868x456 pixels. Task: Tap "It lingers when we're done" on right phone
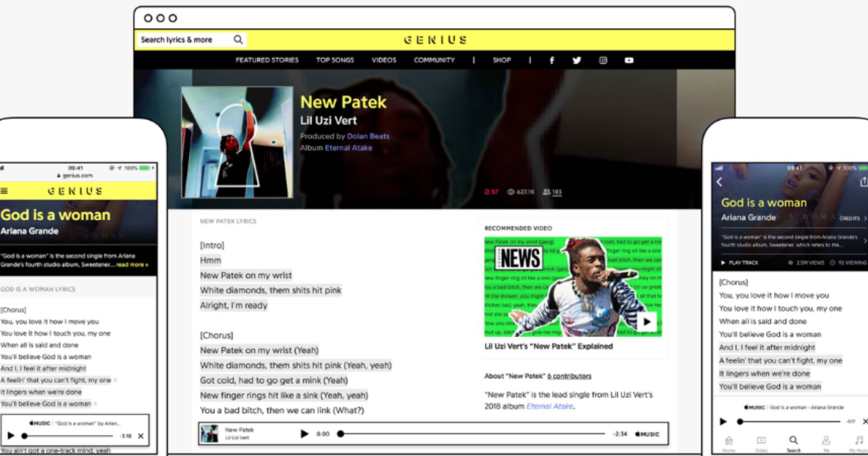click(x=764, y=373)
